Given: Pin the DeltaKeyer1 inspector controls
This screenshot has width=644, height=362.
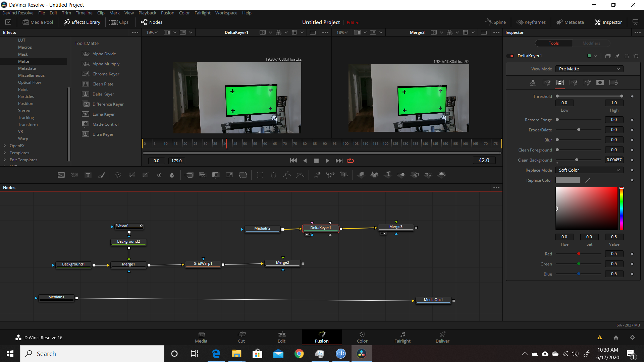Looking at the screenshot, I should 617,56.
